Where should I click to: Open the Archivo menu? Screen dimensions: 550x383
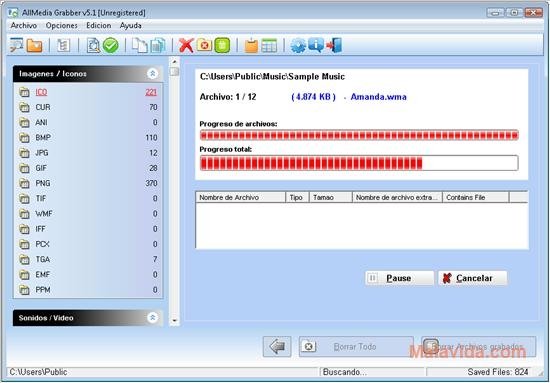24,26
